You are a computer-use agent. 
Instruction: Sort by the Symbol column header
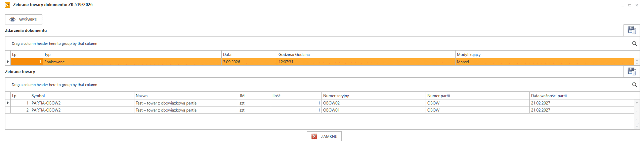pos(82,95)
